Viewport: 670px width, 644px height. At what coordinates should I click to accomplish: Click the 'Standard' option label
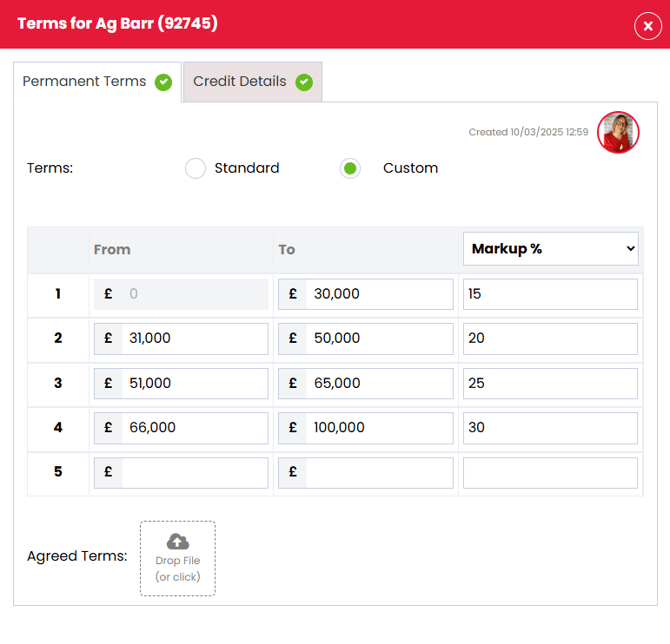(247, 168)
